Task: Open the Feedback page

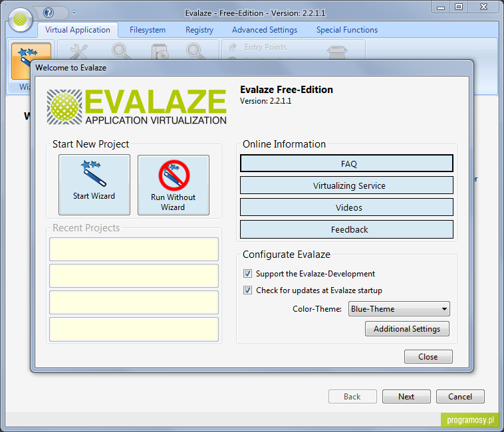Action: tap(346, 229)
